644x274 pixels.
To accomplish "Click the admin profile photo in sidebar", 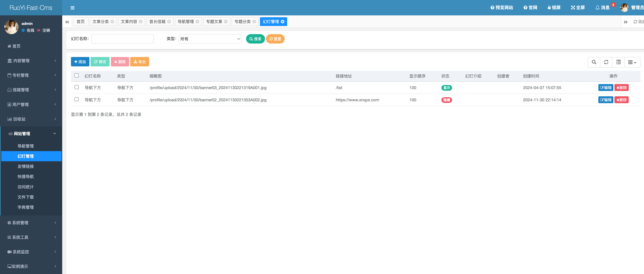I will [x=12, y=27].
